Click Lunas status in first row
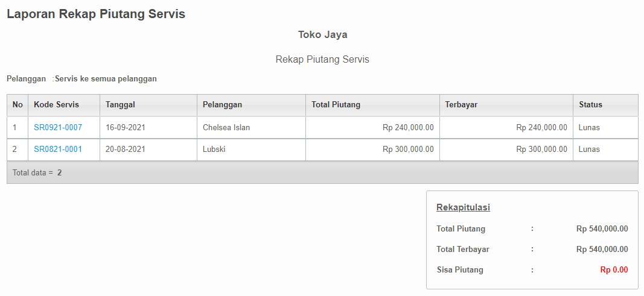Image resolution: width=644 pixels, height=296 pixels. (589, 127)
